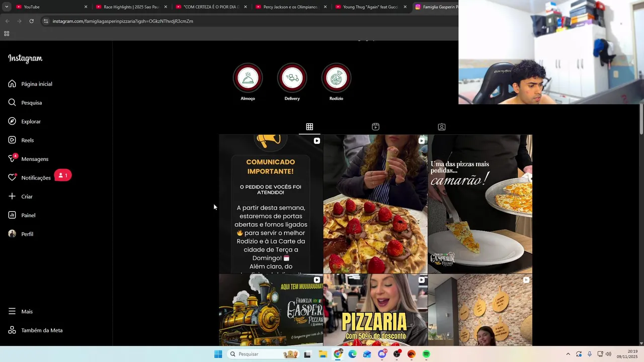644x362 pixels.
Task: Switch to the Percy Jackson tab
Action: pos(290,7)
